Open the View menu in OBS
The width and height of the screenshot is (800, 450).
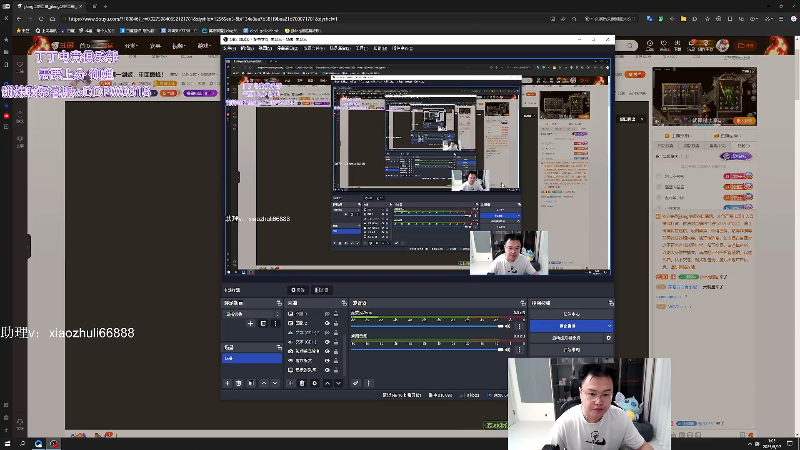(265, 48)
